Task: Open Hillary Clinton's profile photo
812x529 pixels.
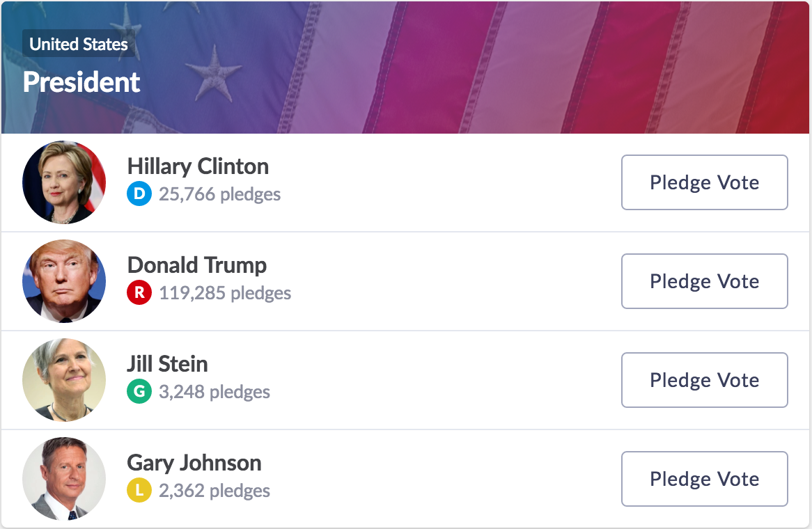Action: point(64,182)
